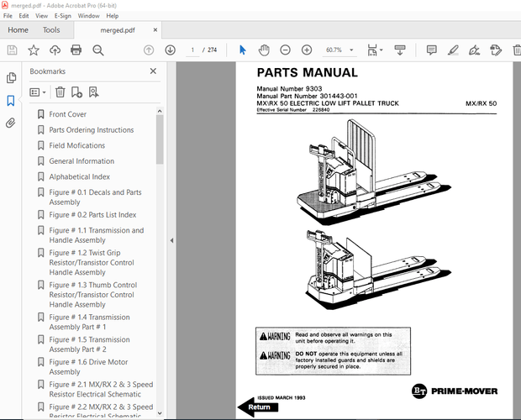Image resolution: width=521 pixels, height=420 pixels.
Task: Close the Bookmarks panel
Action: tap(153, 71)
